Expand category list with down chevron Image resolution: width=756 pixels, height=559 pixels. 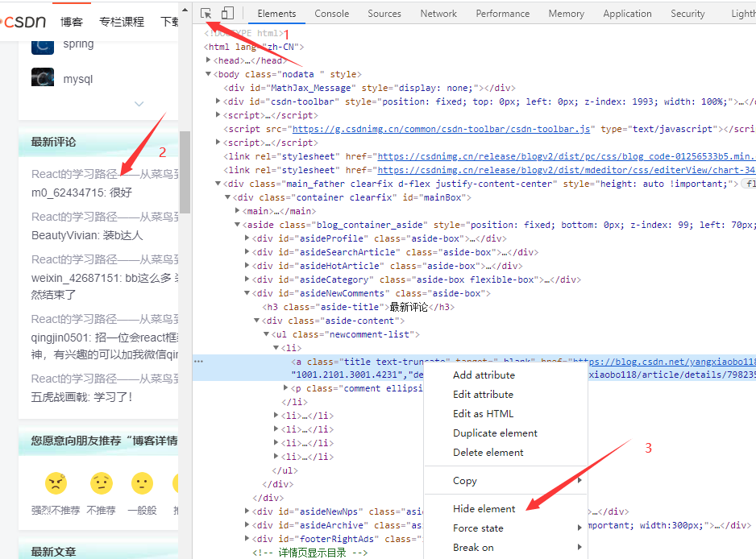139,104
